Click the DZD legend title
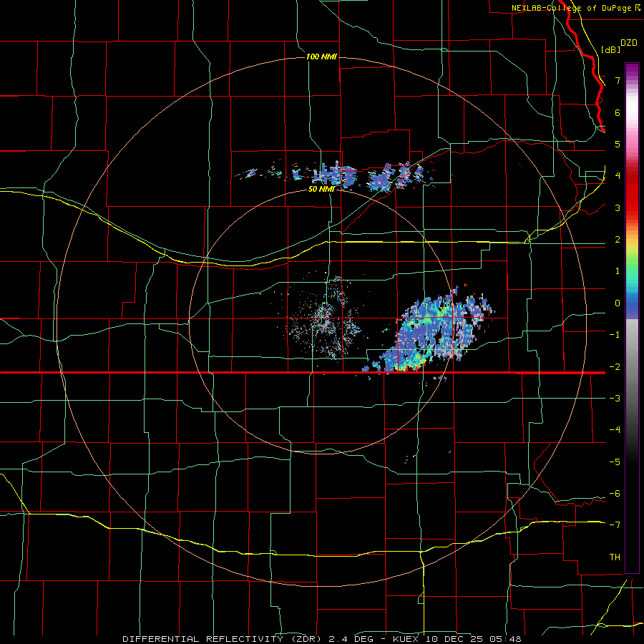The image size is (644, 644). point(629,43)
